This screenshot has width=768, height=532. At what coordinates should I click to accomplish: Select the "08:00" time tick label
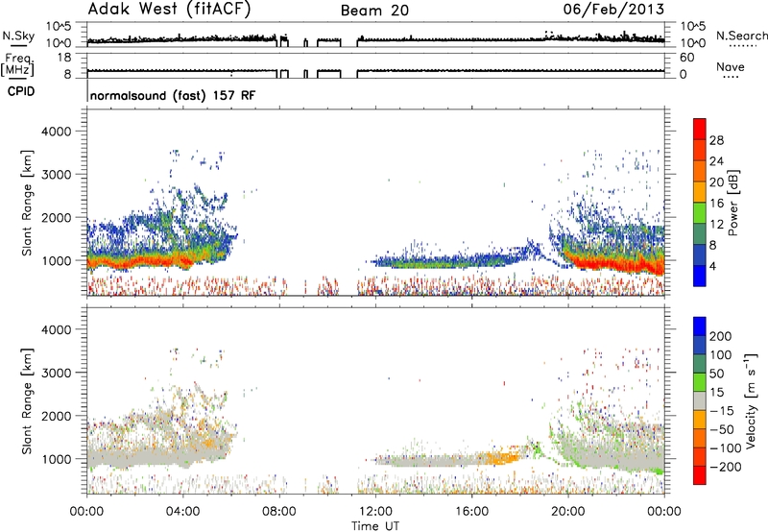279,512
